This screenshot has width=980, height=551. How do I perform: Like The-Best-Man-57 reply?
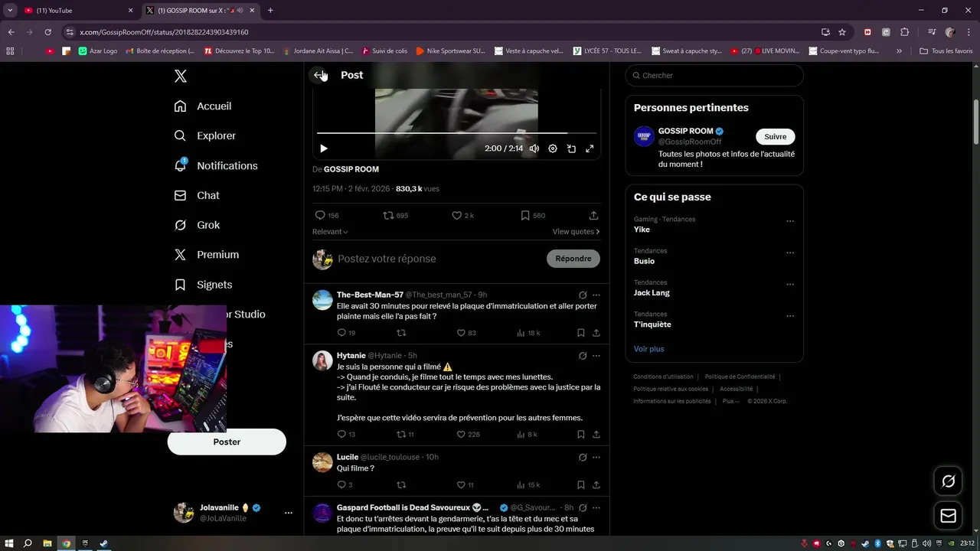pyautogui.click(x=467, y=333)
